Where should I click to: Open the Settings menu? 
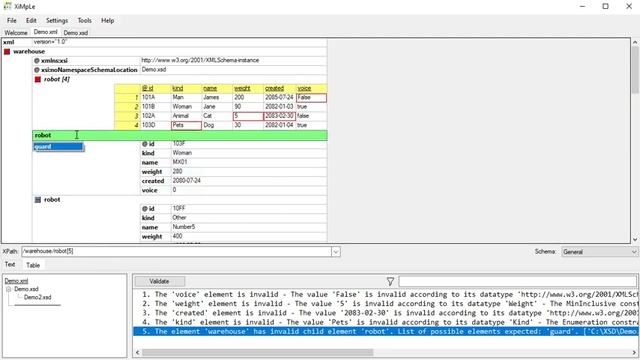(x=57, y=20)
